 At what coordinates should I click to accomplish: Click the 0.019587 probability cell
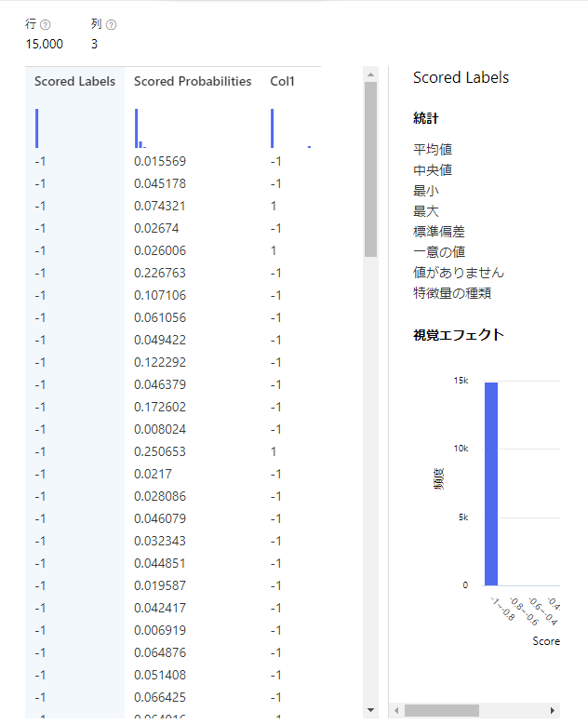pos(160,585)
